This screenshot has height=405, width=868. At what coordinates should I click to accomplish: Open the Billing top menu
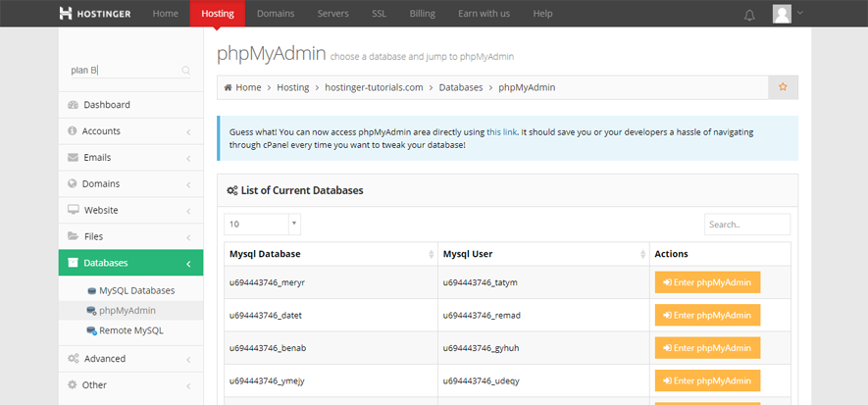pyautogui.click(x=423, y=14)
